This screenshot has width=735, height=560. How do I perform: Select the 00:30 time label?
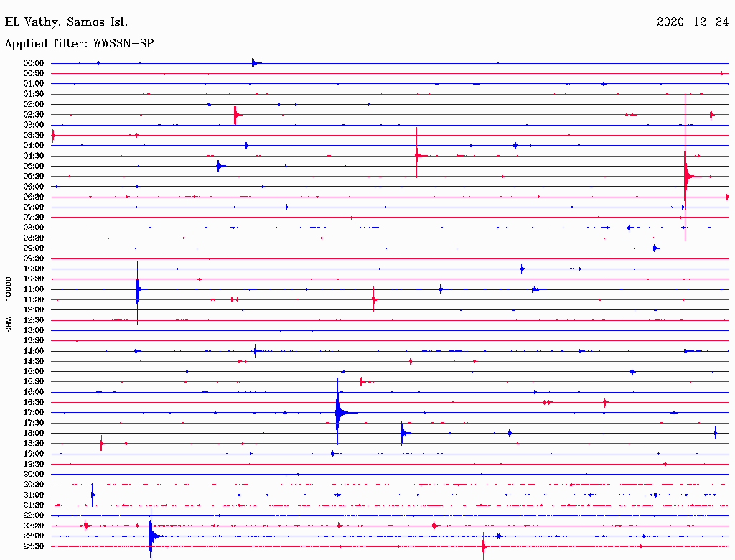coord(34,74)
